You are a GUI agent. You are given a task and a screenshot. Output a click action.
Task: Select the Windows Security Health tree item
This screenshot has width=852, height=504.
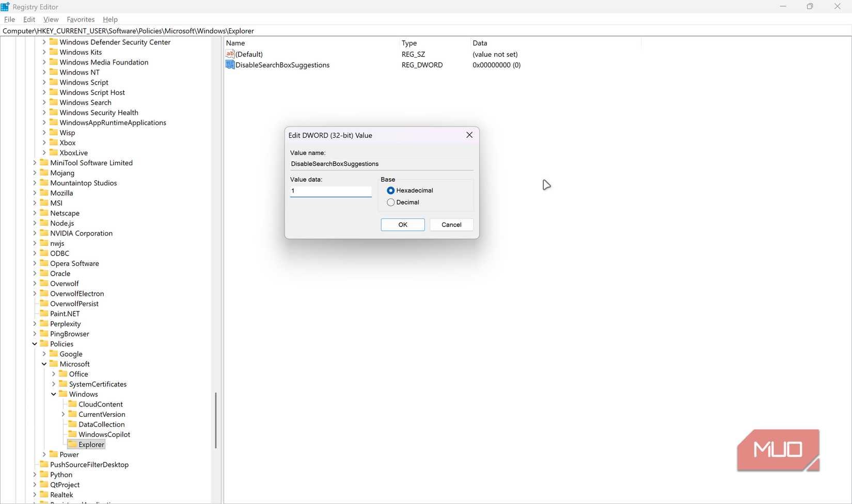coord(99,112)
